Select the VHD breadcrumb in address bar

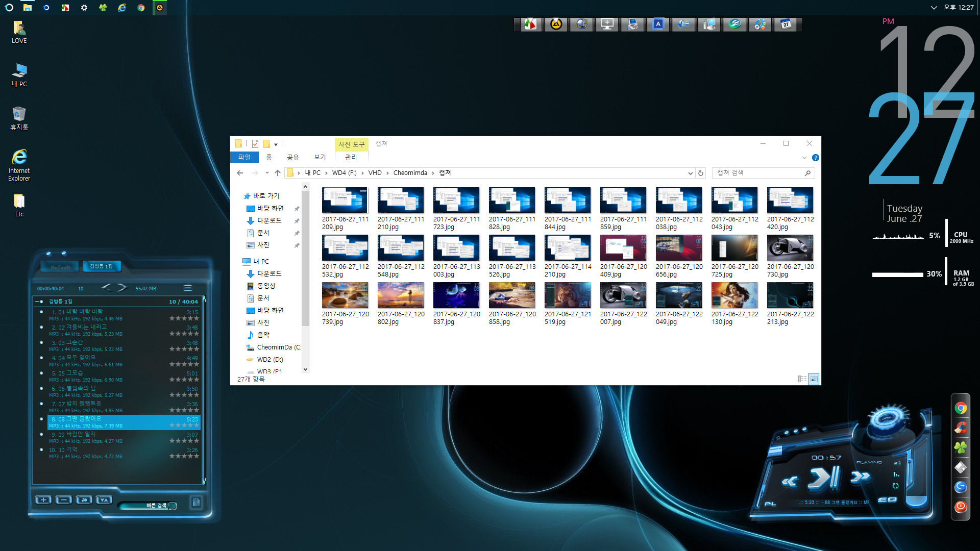375,173
